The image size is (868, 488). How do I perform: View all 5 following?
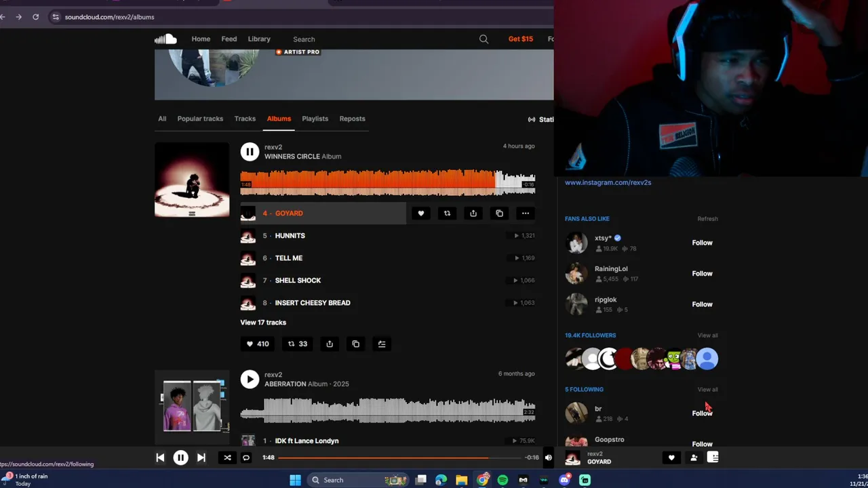pyautogui.click(x=707, y=390)
